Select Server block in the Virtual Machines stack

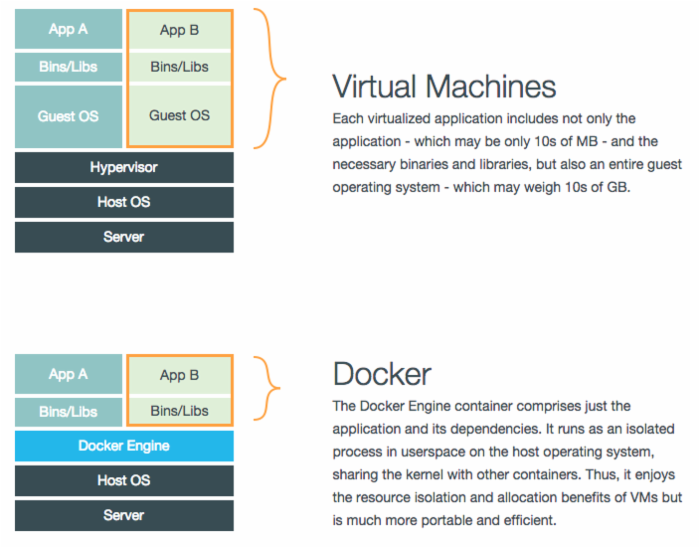click(124, 237)
